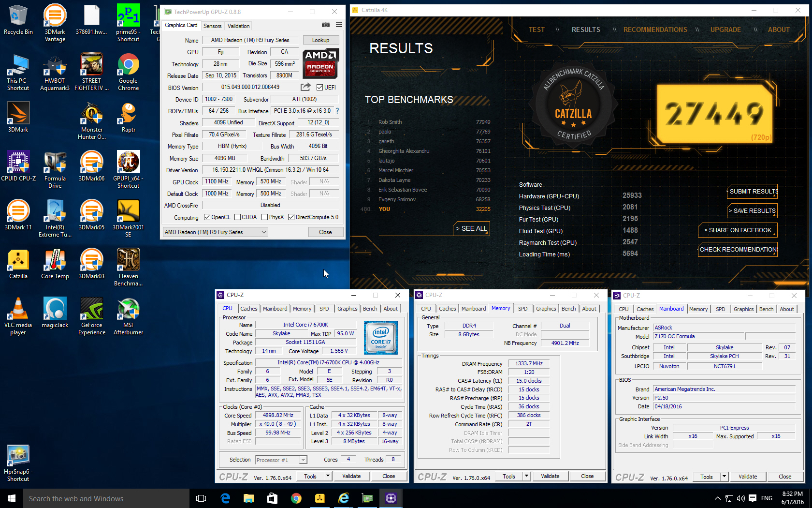Select the Monster Hunter Online icon
The height and width of the screenshot is (508, 812).
[x=92, y=120]
